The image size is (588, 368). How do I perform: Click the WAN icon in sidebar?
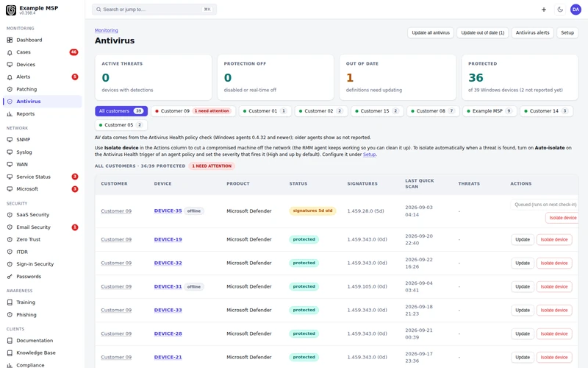pos(10,164)
